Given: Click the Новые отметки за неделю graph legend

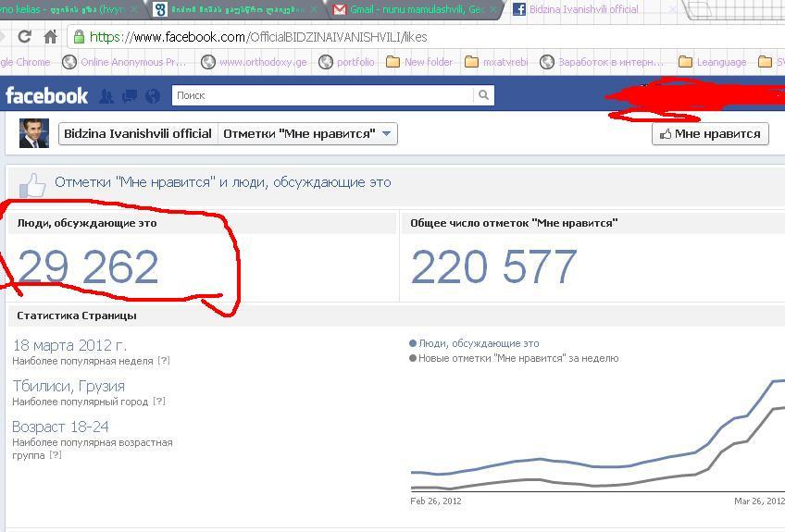Looking at the screenshot, I should click(514, 358).
